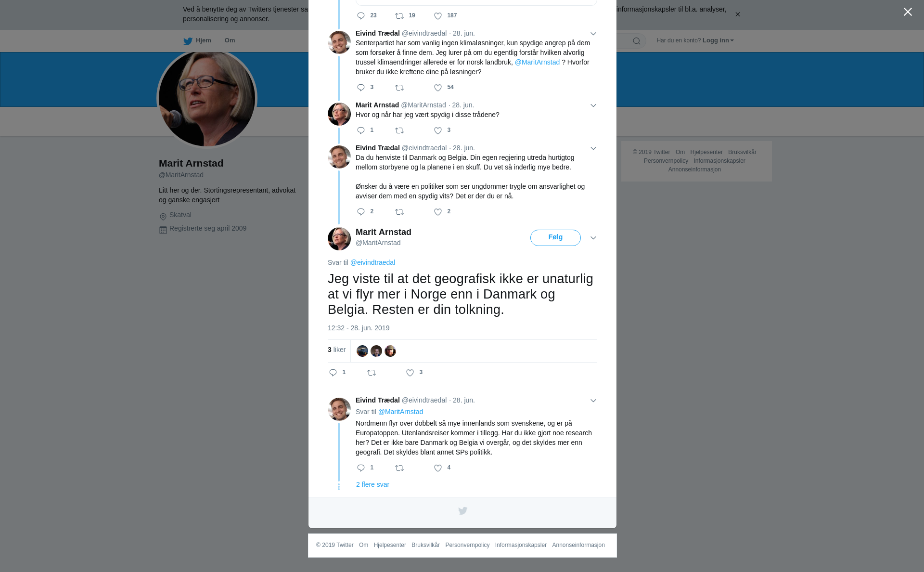Like Eivind's tweet with 4 likes

(438, 468)
